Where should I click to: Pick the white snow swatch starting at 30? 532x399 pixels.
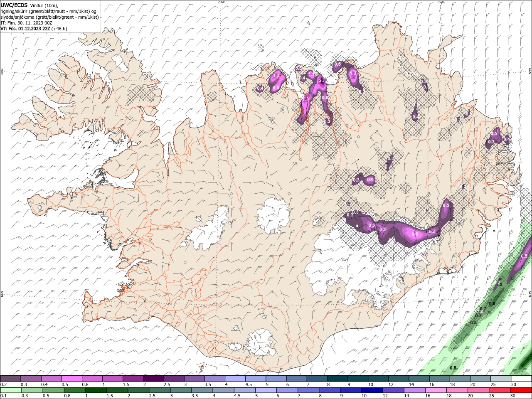[521, 379]
